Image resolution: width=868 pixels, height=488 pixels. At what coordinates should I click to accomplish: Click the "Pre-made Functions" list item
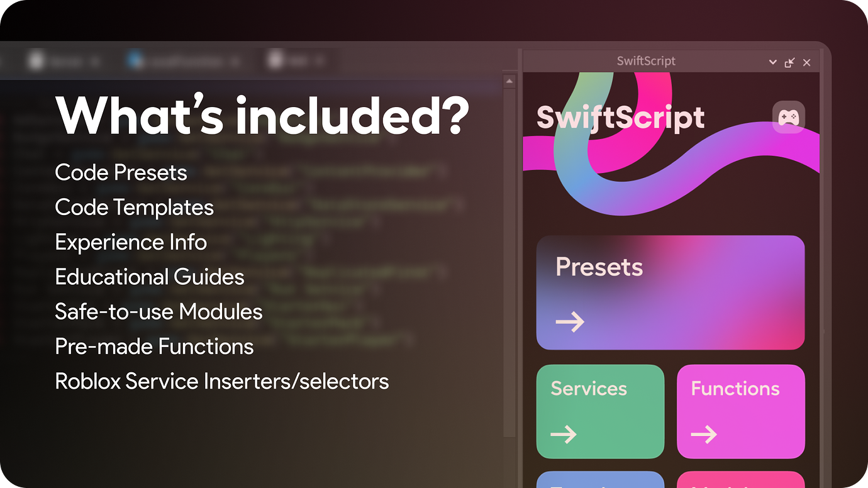click(x=155, y=347)
